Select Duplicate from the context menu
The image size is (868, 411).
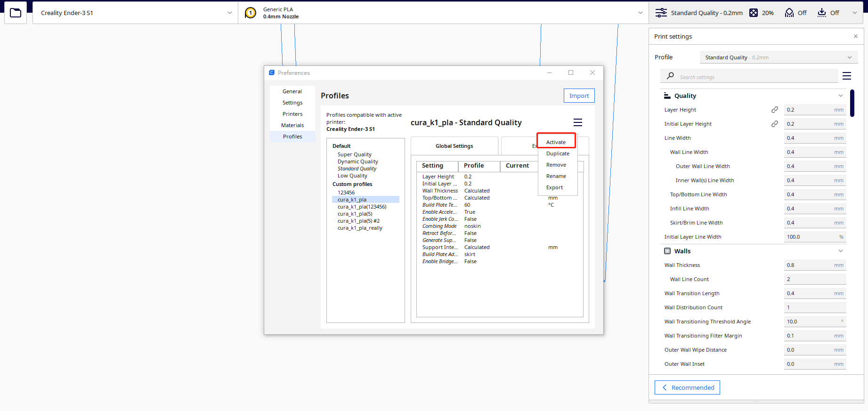click(x=558, y=153)
